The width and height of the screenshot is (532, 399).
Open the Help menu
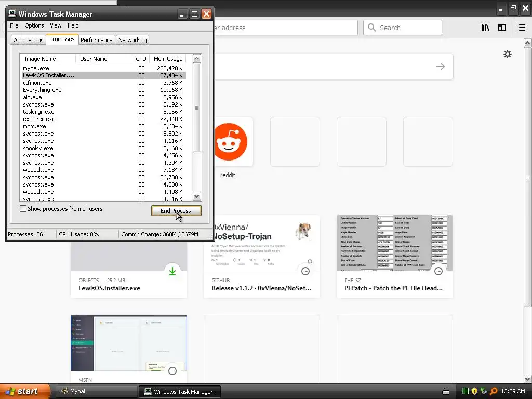73,25
